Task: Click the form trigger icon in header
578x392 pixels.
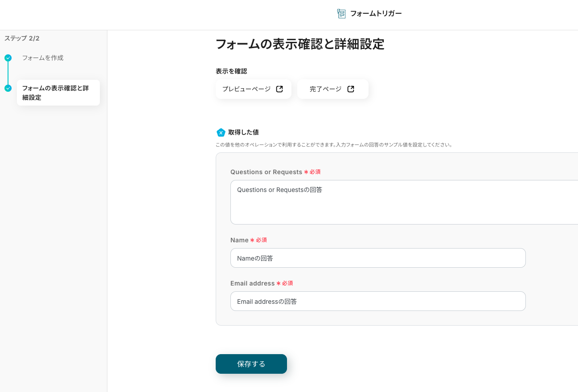Action: [341, 14]
